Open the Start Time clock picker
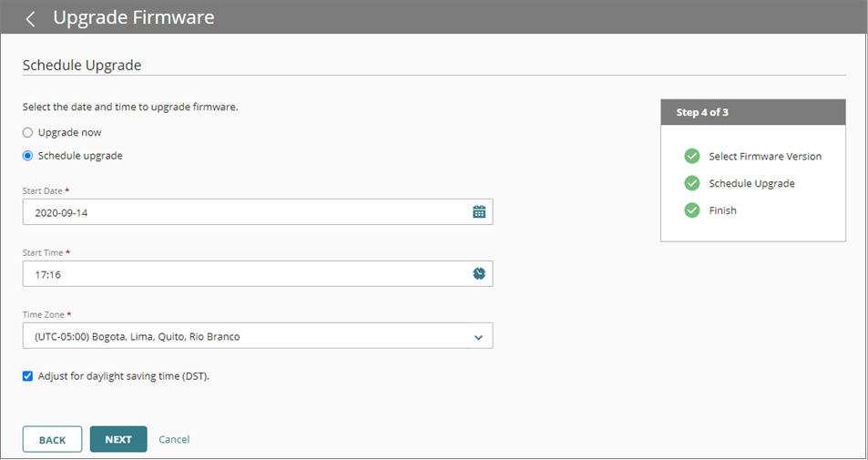868x460 pixels. click(479, 273)
